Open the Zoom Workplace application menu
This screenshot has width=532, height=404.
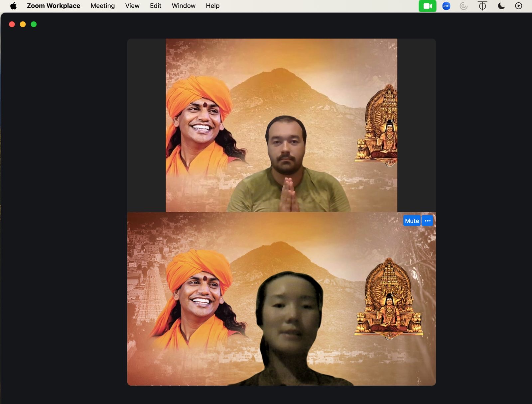coord(53,6)
